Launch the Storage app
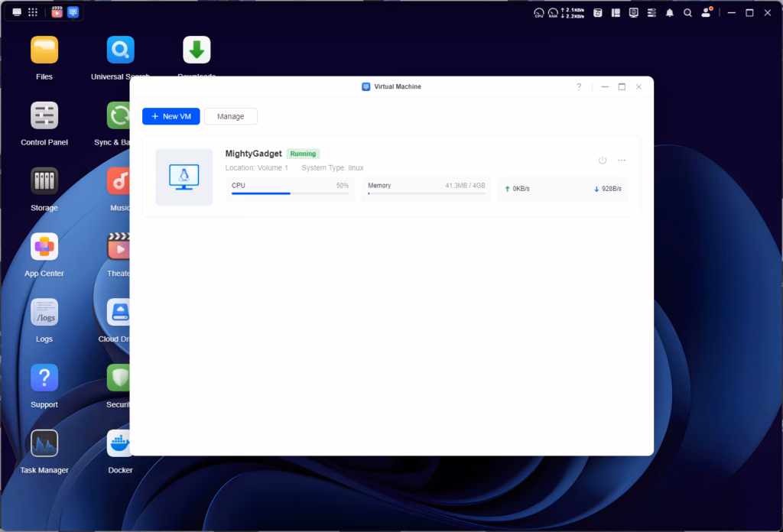Image resolution: width=783 pixels, height=532 pixels. click(44, 182)
